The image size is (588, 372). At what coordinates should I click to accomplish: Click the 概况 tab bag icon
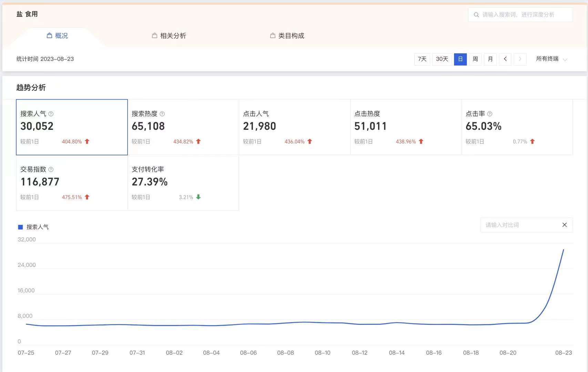click(49, 35)
